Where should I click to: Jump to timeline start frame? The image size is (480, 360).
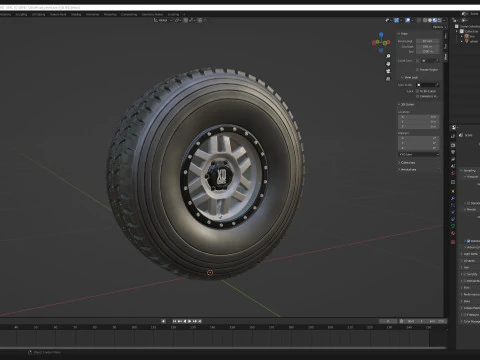coord(174,321)
